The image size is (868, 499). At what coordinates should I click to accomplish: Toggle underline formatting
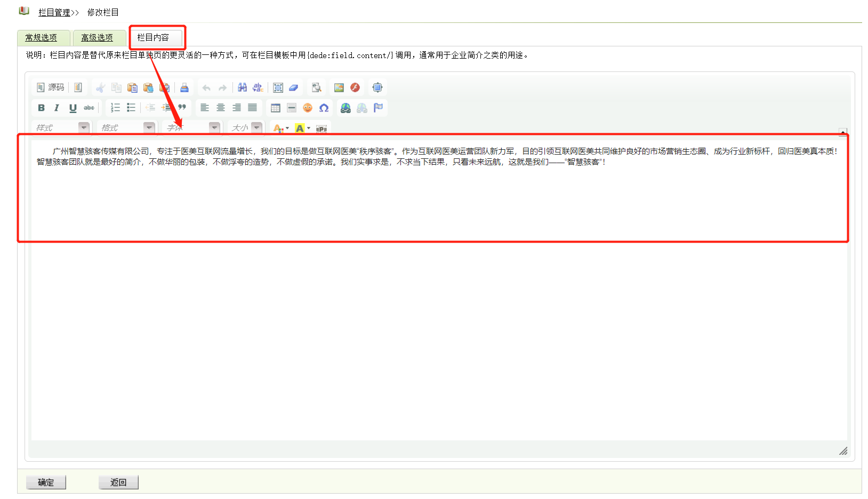[73, 108]
